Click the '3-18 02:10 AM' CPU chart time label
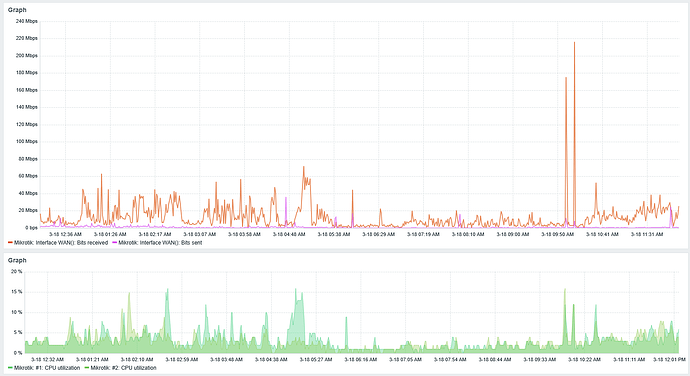 pyautogui.click(x=137, y=359)
